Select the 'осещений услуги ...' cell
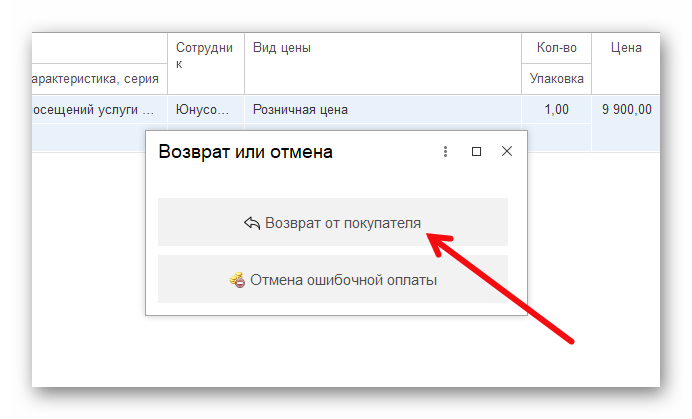Image resolution: width=692 pixels, height=419 pixels. pos(99,109)
